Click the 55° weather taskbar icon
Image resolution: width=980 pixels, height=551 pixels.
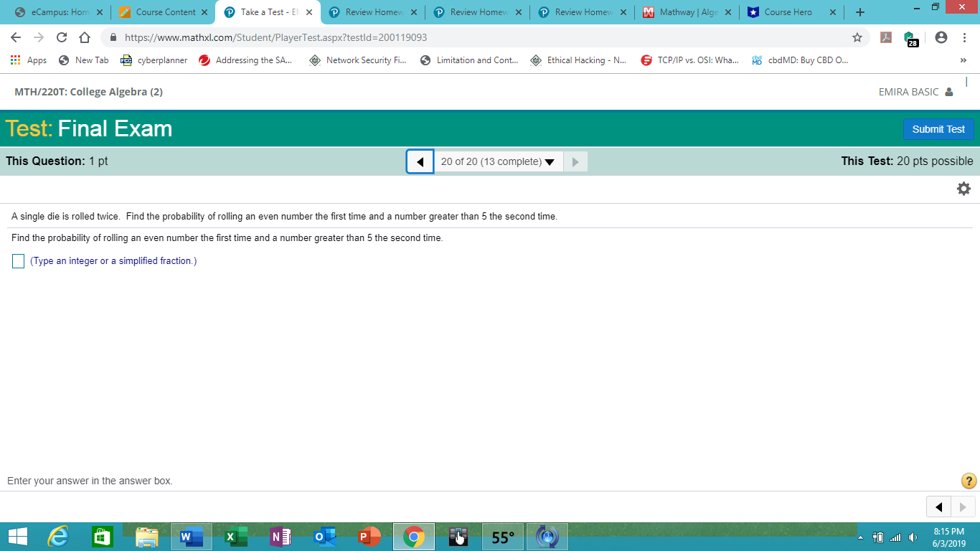(x=502, y=536)
